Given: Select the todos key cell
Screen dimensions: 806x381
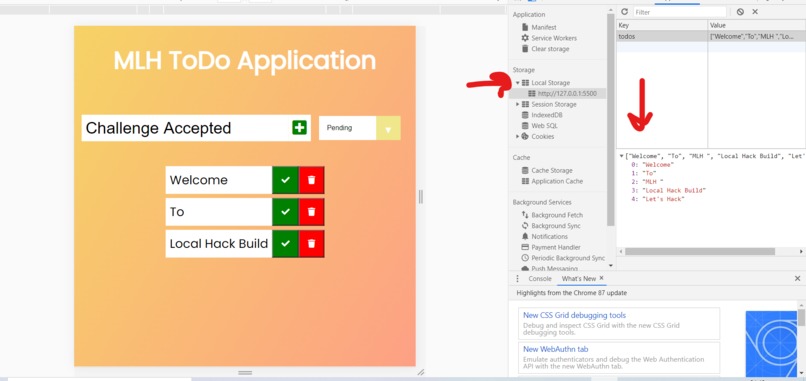Looking at the screenshot, I should pyautogui.click(x=662, y=37).
